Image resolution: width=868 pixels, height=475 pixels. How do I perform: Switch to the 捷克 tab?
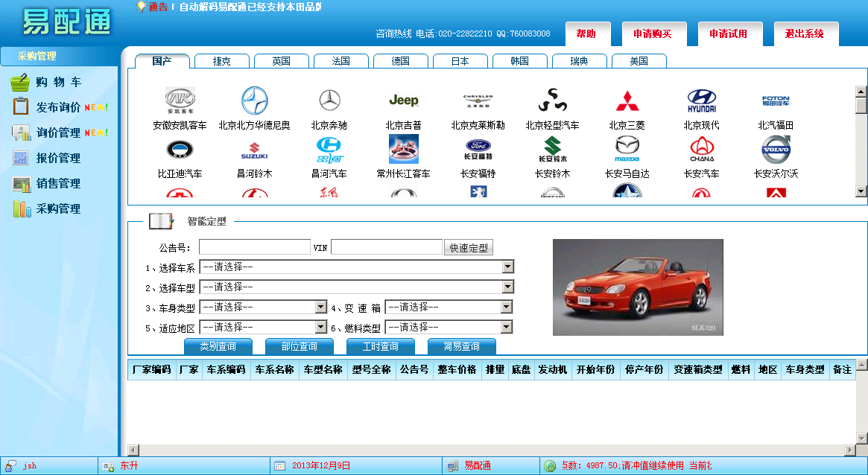pyautogui.click(x=222, y=61)
